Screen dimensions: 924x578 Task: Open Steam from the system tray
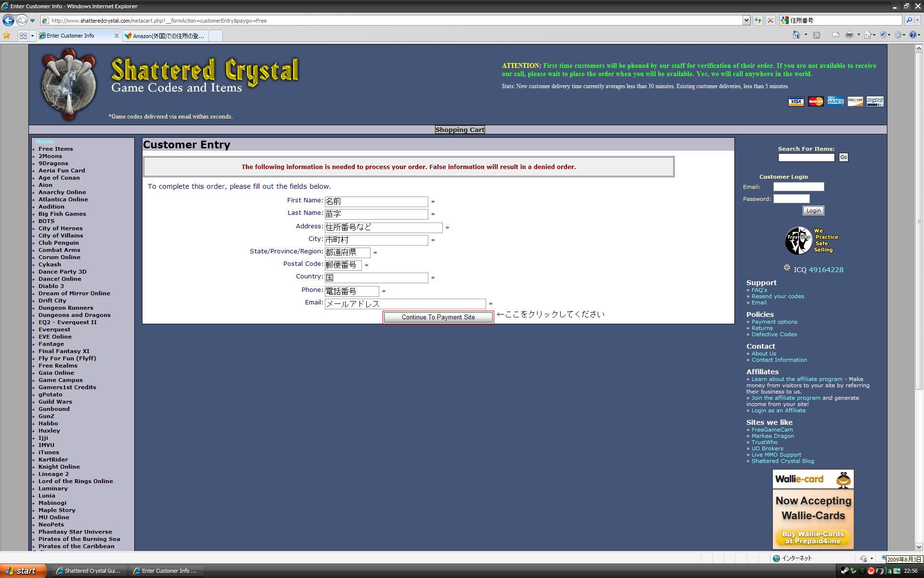[x=845, y=571]
